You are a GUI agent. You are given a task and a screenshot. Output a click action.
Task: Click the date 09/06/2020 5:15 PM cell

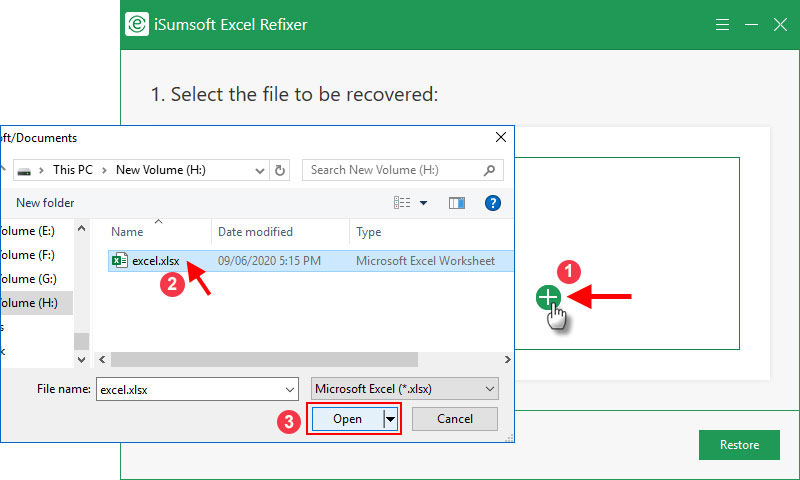point(269,261)
